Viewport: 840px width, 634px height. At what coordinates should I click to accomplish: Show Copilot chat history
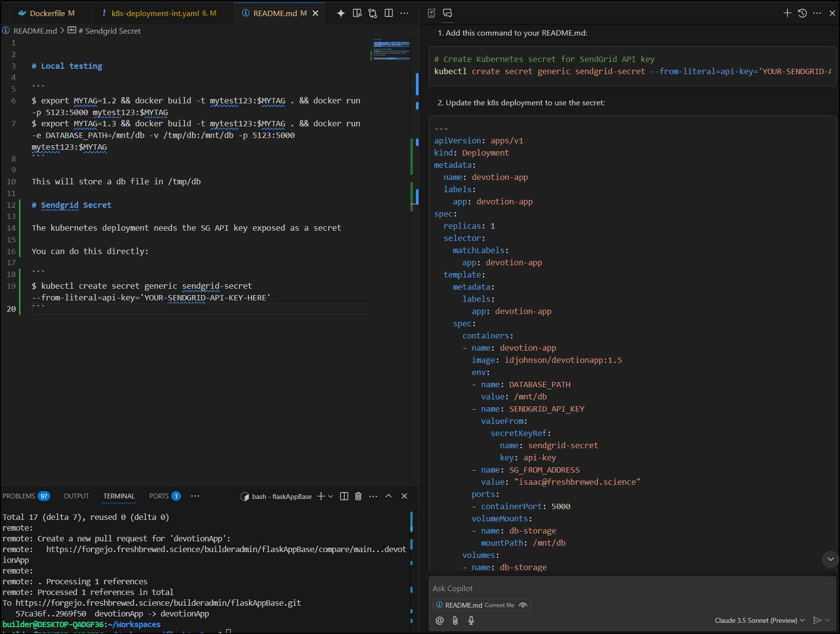[802, 13]
